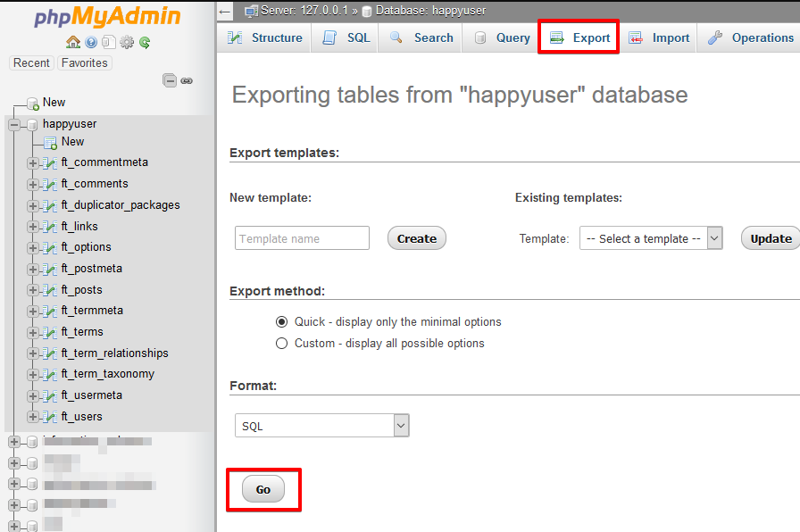Click the new table icon under happyuser
The height and width of the screenshot is (532, 800).
point(50,143)
